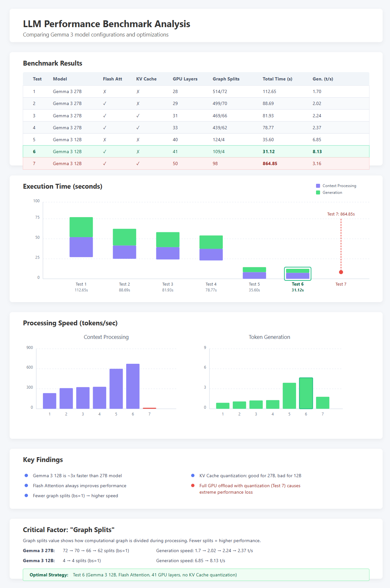The image size is (390, 588).
Task: Click the Flash Att X mark in row 1
Action: coord(105,91)
